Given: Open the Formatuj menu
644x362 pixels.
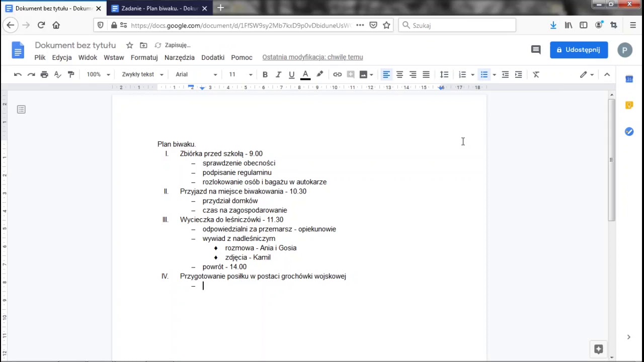Looking at the screenshot, I should click(x=144, y=57).
